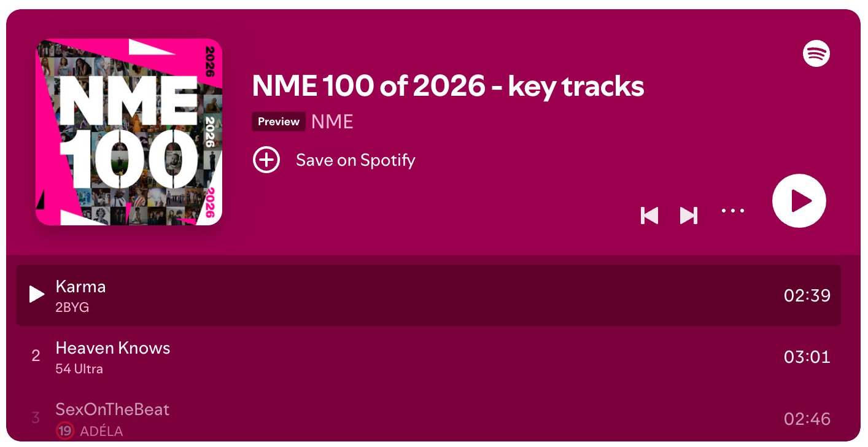This screenshot has width=868, height=447.
Task: Select the Karma song title
Action: point(80,287)
